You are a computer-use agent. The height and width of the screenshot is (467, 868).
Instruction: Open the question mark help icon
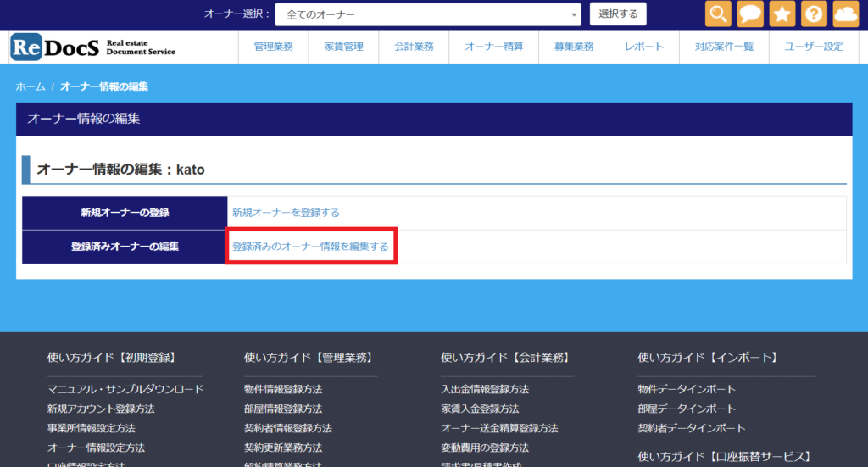point(814,14)
